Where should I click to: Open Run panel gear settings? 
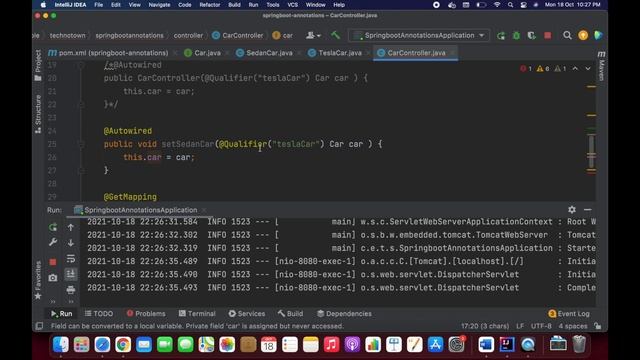pyautogui.click(x=572, y=209)
